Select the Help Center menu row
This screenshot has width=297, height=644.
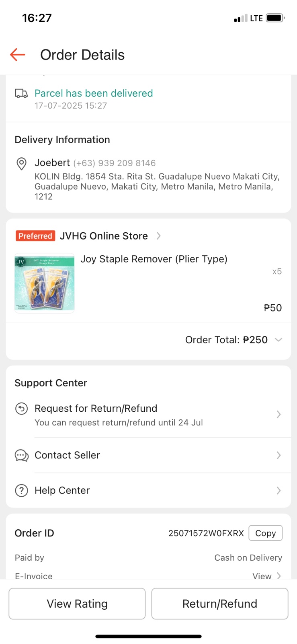(148, 491)
